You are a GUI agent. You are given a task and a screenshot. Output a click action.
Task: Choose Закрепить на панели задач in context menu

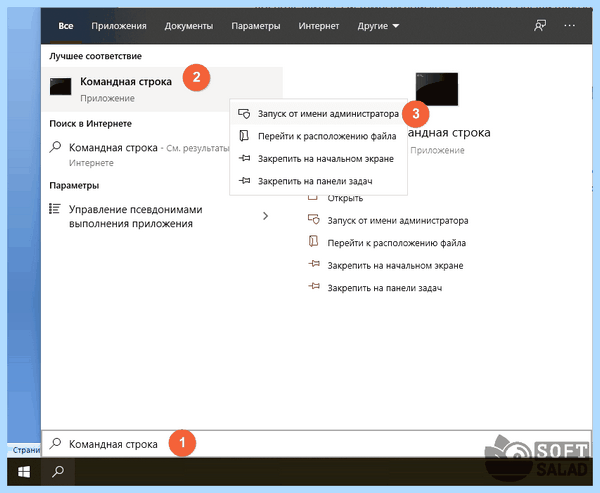point(318,181)
